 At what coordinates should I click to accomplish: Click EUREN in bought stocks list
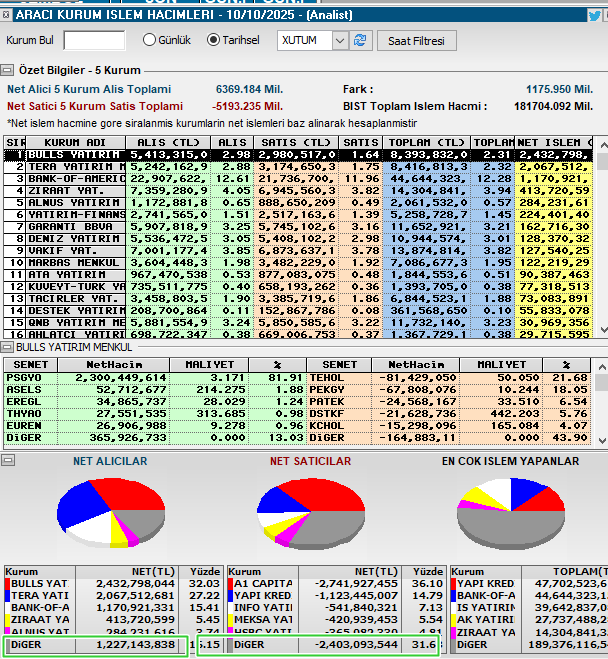tap(24, 426)
